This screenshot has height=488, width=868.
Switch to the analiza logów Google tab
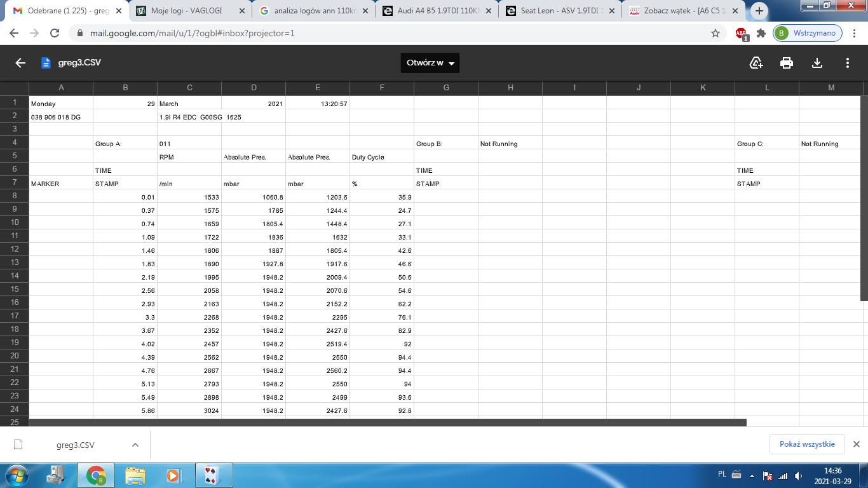coord(314,11)
